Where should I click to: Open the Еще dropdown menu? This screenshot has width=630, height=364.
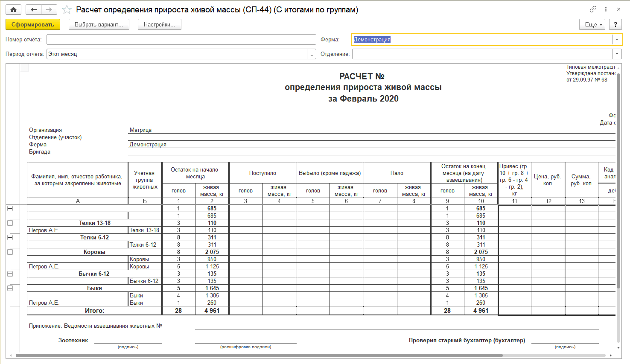pyautogui.click(x=592, y=24)
